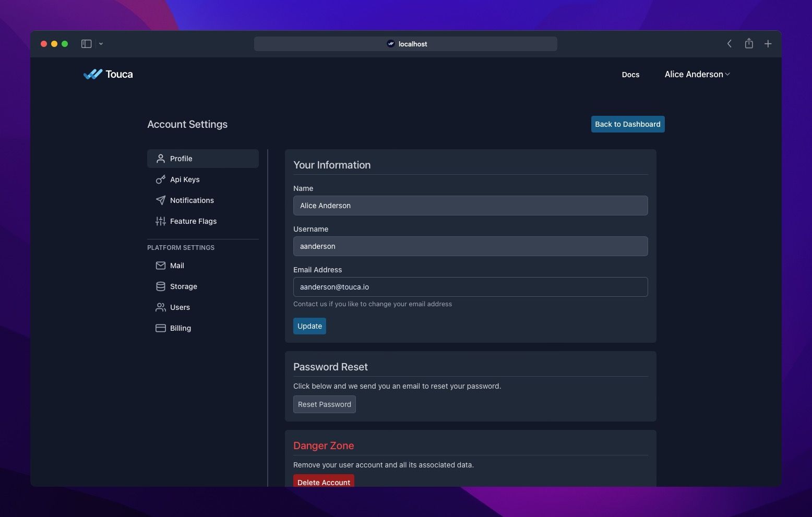This screenshot has height=517, width=812.
Task: Open the sidebar options dropdown arrow
Action: coord(101,44)
